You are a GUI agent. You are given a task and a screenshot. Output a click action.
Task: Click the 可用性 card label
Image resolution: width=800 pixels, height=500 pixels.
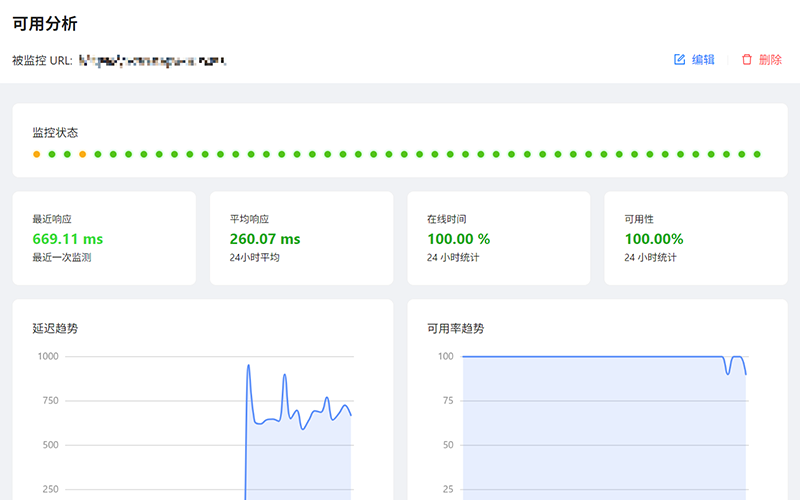639,219
